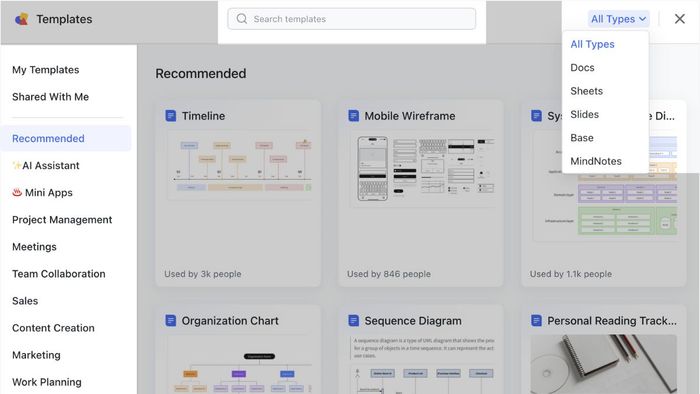Click the Mobile Wireframe card title
This screenshot has width=700, height=394.
[x=410, y=116]
